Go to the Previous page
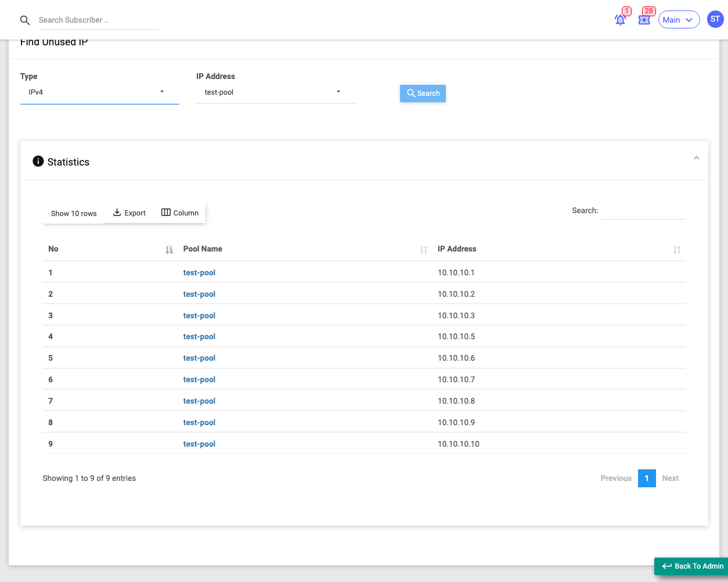Image resolution: width=728 pixels, height=582 pixels. click(616, 478)
